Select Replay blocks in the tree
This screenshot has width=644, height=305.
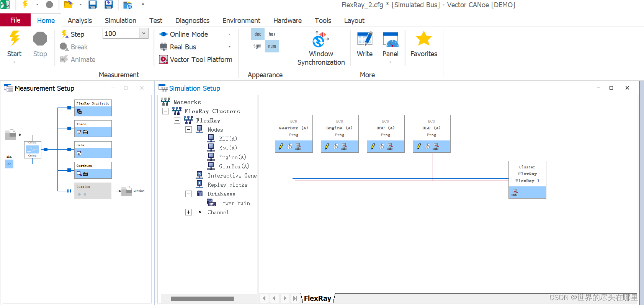tap(227, 185)
